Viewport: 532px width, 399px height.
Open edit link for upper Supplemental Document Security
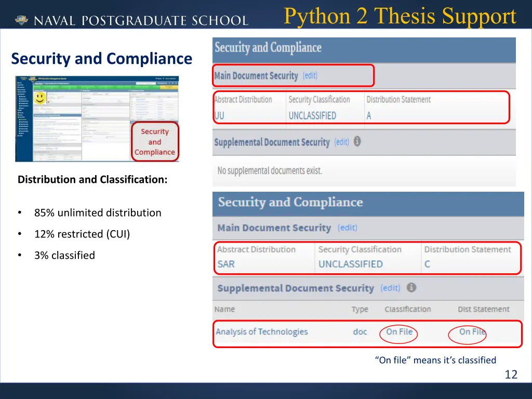click(x=342, y=142)
